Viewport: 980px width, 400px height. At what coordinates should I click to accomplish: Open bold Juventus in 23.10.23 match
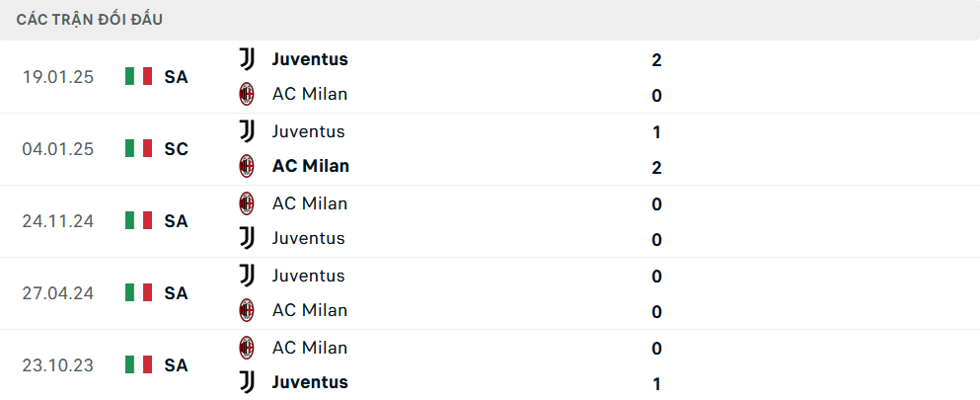[x=310, y=382]
